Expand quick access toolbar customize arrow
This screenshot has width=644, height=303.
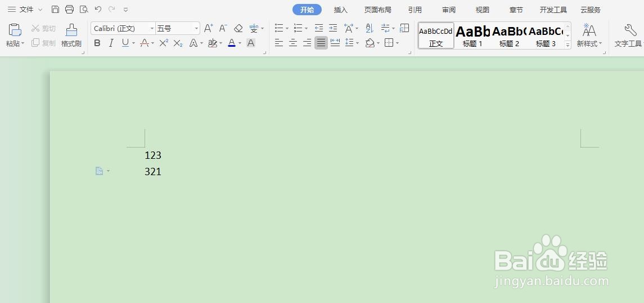pyautogui.click(x=125, y=9)
